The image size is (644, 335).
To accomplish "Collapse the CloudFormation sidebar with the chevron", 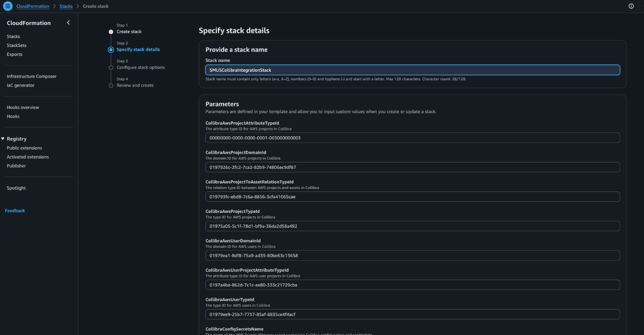I will click(x=68, y=22).
